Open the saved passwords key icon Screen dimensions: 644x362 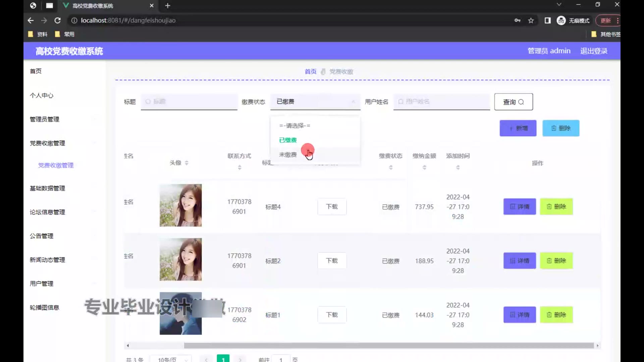pyautogui.click(x=517, y=20)
